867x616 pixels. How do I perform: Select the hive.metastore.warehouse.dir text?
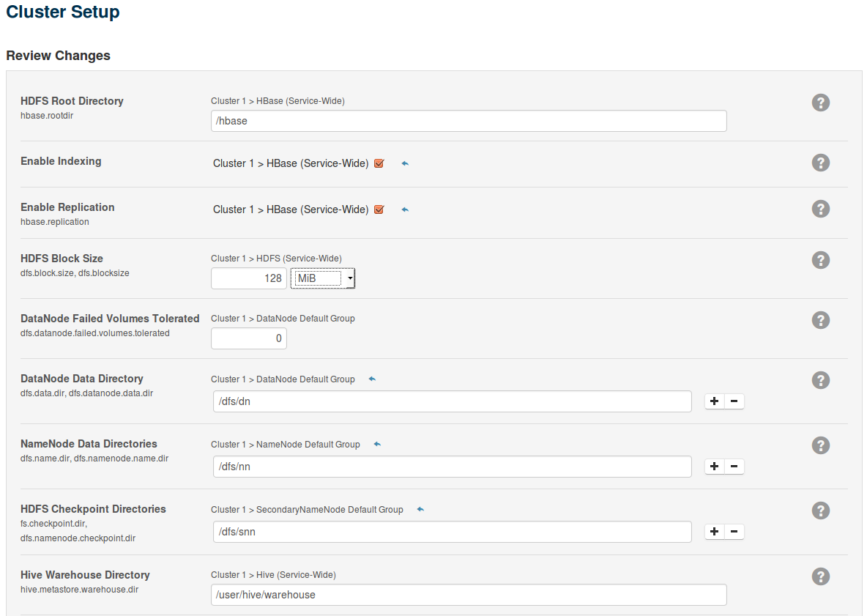(x=80, y=590)
